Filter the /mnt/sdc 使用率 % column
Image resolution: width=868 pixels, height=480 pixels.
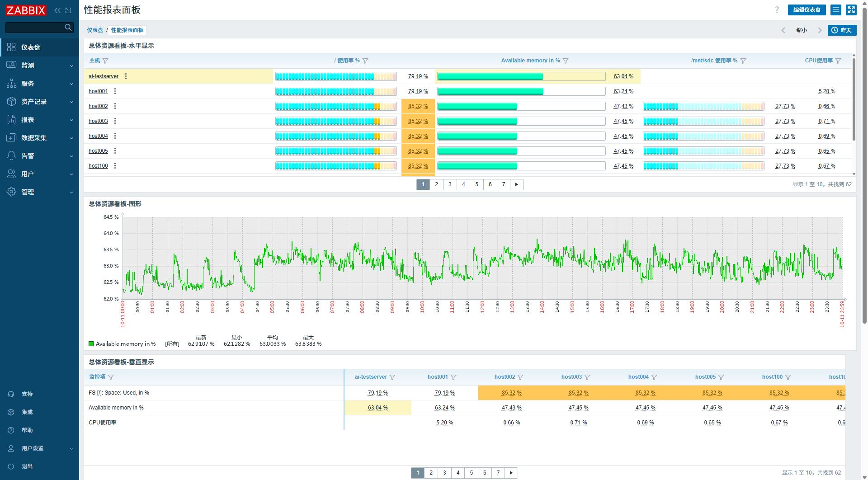click(743, 61)
